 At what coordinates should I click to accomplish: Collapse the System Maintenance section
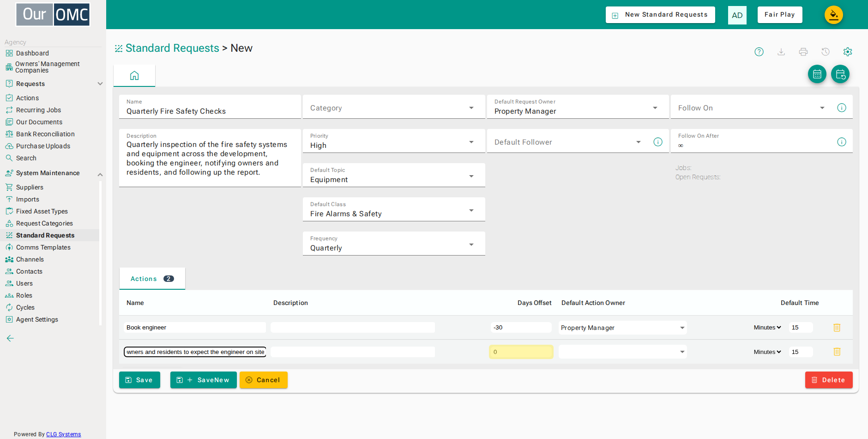coord(100,174)
